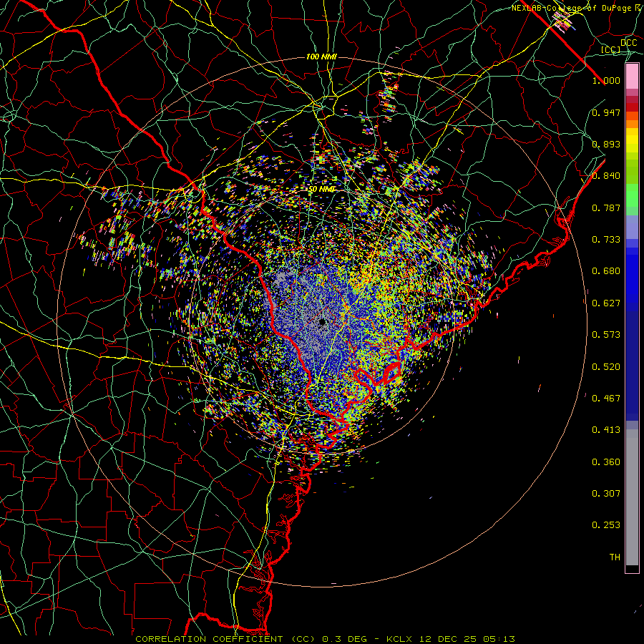Click the 05:13 timestamp text
644x644 pixels.
(x=499, y=639)
